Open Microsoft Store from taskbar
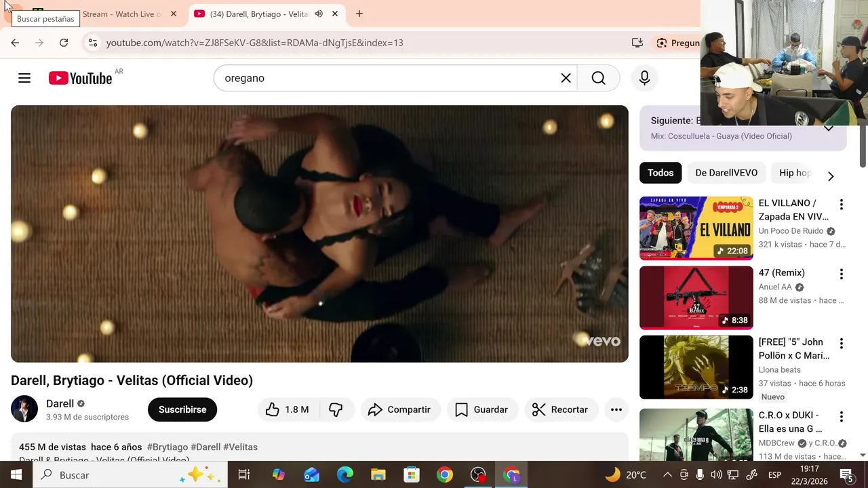The image size is (868, 488). coord(412,475)
